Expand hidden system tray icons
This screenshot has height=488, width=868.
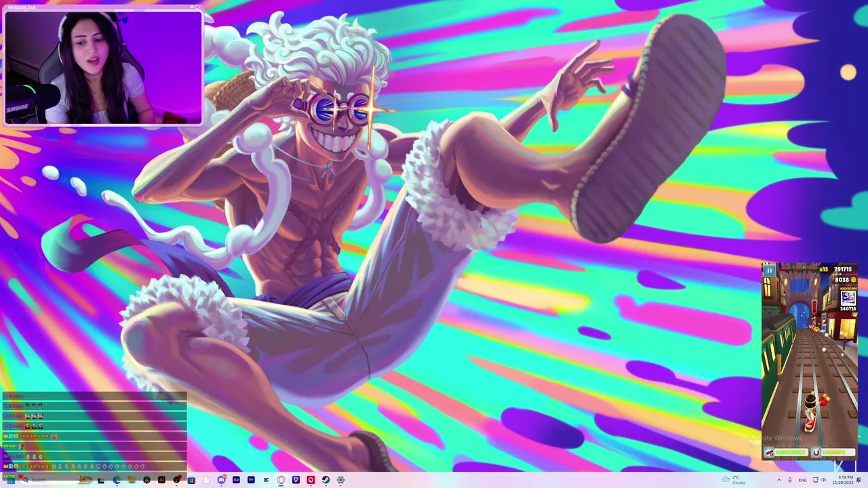pyautogui.click(x=779, y=480)
